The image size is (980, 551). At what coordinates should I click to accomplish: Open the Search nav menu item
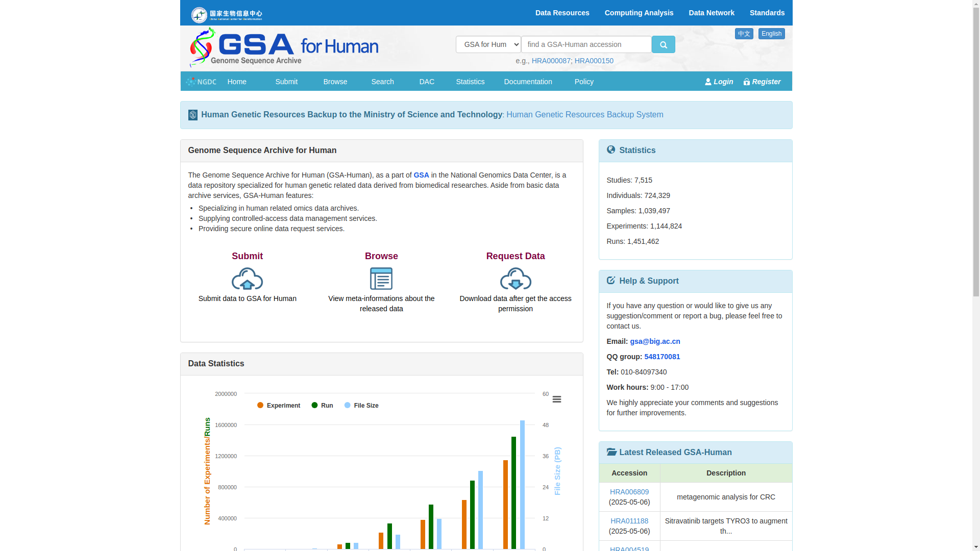coord(383,82)
